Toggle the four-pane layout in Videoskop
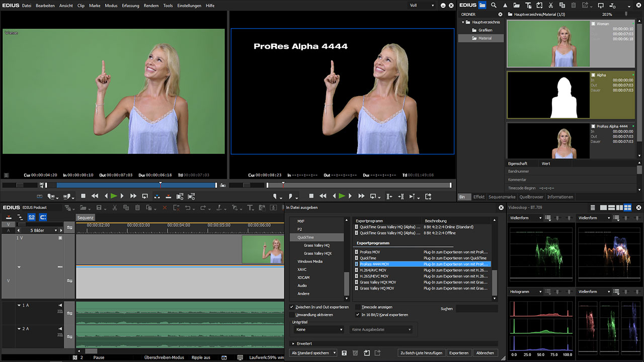Image resolution: width=644 pixels, height=362 pixels. [x=627, y=208]
